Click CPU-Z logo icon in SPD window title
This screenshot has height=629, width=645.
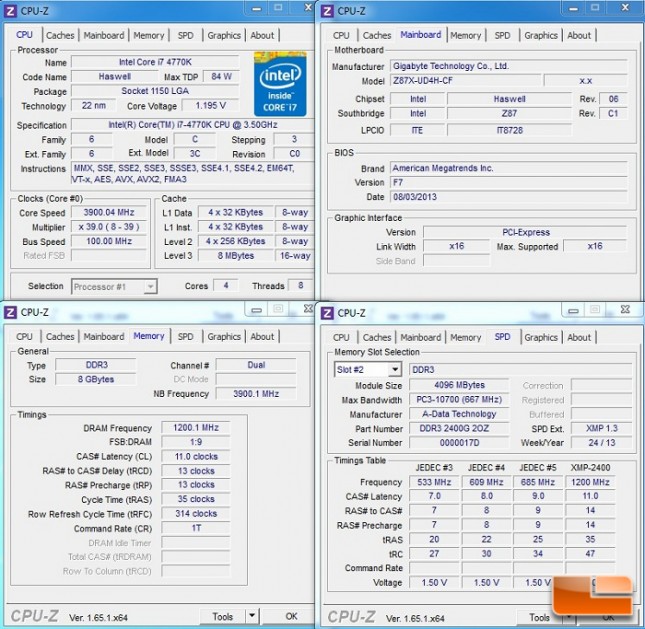tap(327, 313)
